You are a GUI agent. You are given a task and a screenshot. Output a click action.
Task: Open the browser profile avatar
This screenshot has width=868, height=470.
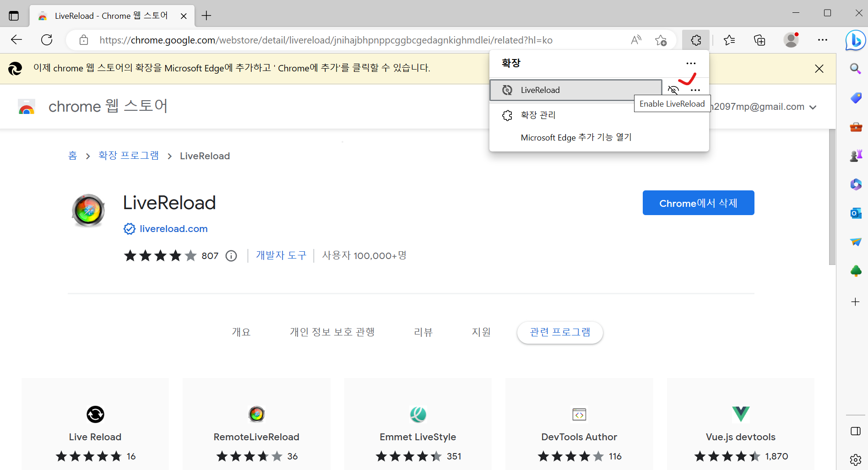pyautogui.click(x=791, y=40)
